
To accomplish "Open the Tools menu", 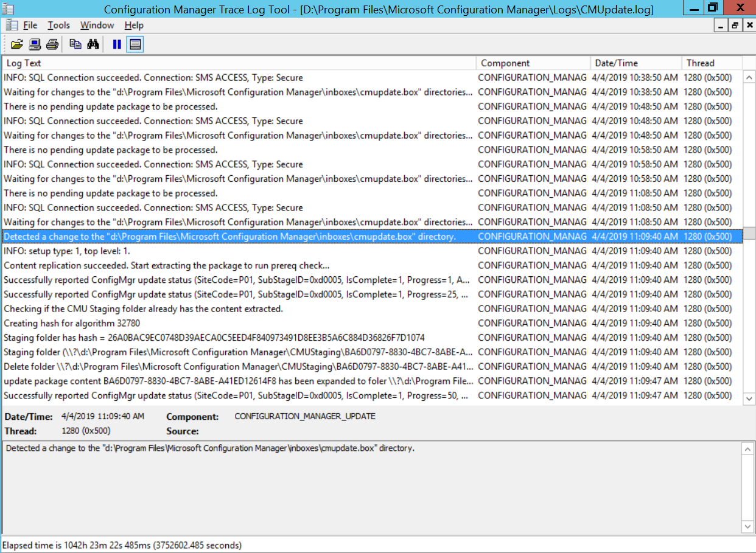I will pyautogui.click(x=59, y=25).
